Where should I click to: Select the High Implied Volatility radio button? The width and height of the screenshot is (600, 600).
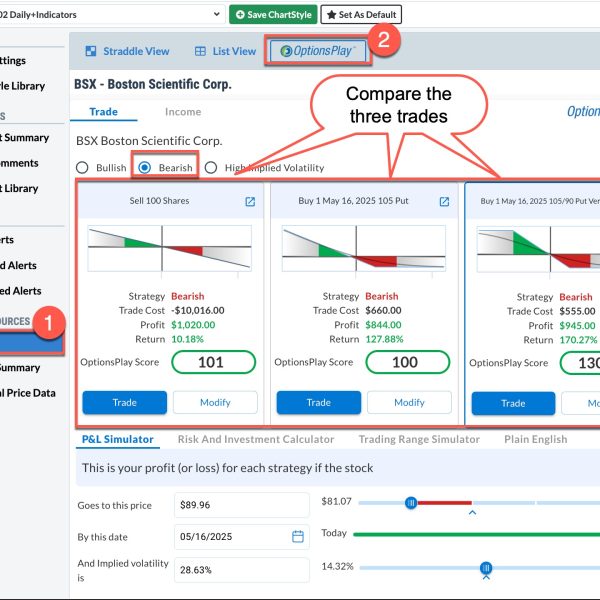click(x=211, y=168)
